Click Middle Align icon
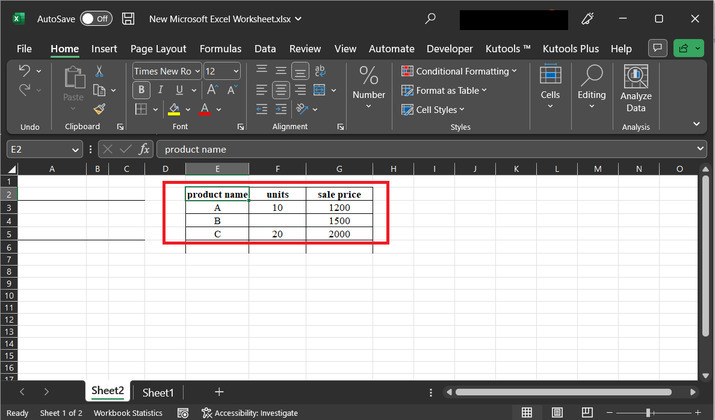Viewport: 715px width, 420px height. point(281,70)
